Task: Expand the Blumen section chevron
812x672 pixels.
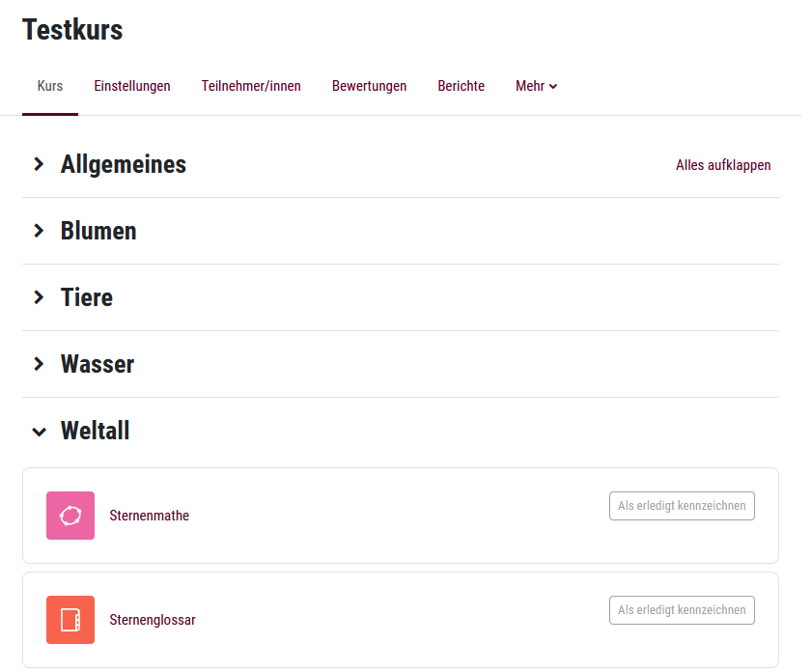Action: pos(39,231)
